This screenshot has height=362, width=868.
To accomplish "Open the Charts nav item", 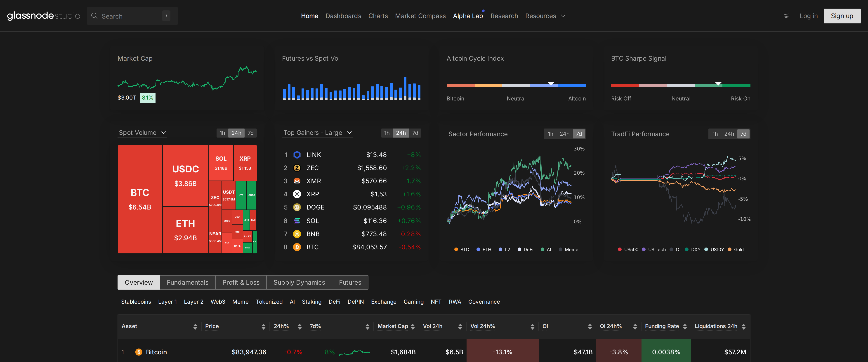I will point(378,16).
